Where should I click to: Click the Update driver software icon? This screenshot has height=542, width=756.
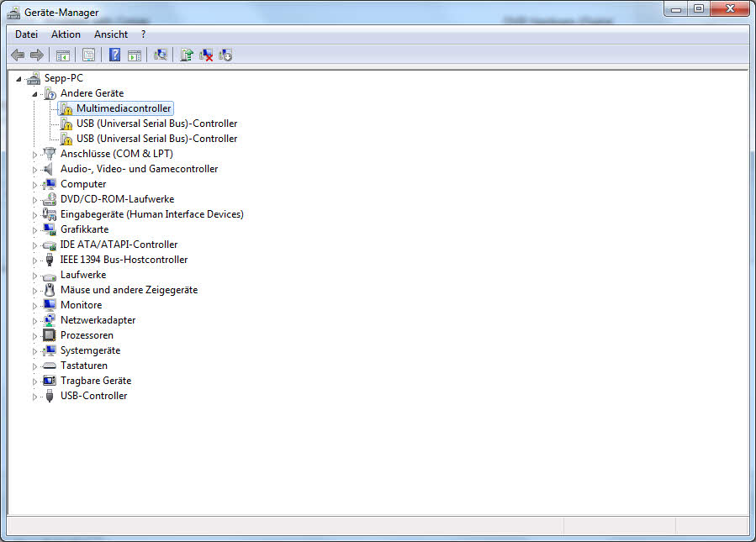tap(187, 55)
